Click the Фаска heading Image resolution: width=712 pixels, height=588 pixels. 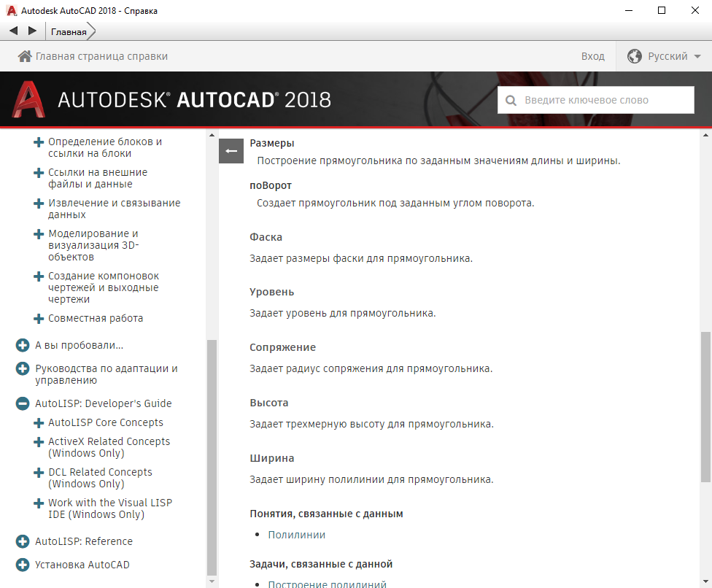pos(266,237)
